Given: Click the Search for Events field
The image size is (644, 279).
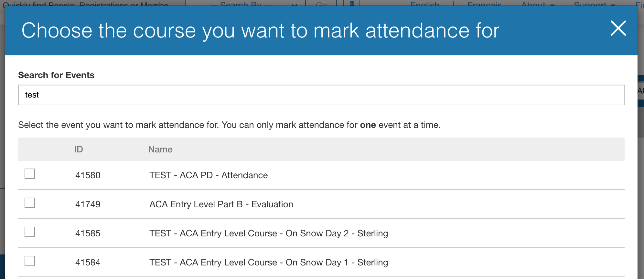Looking at the screenshot, I should 321,95.
